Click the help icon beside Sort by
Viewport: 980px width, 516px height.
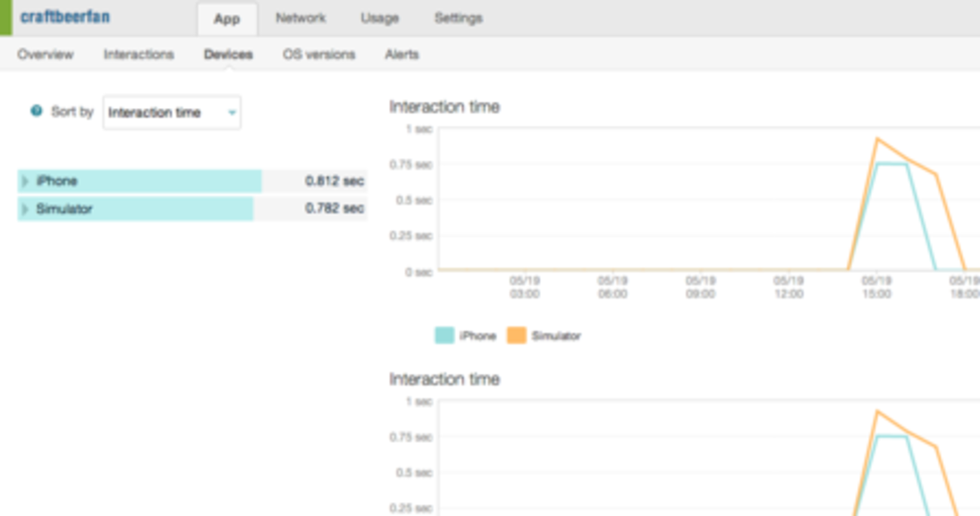pyautogui.click(x=36, y=111)
